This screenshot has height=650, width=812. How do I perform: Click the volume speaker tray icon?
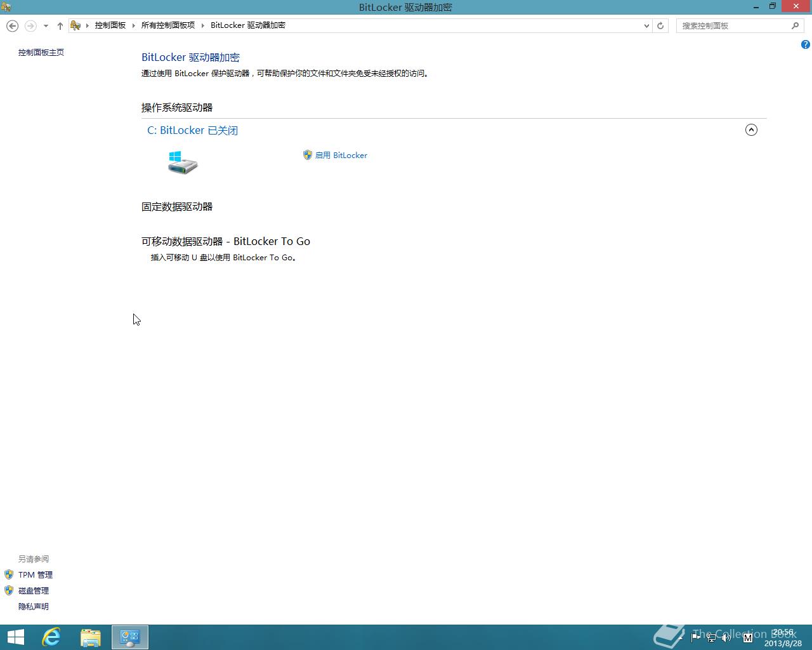(726, 637)
